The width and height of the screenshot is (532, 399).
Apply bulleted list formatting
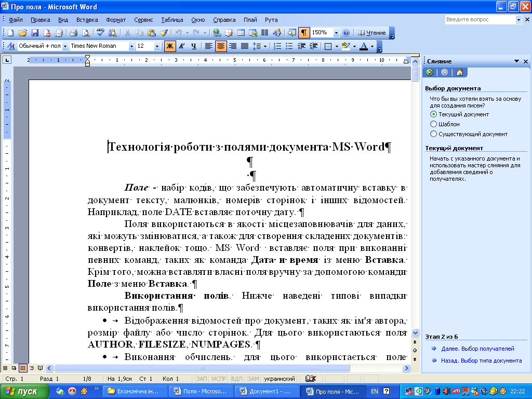[x=289, y=46]
